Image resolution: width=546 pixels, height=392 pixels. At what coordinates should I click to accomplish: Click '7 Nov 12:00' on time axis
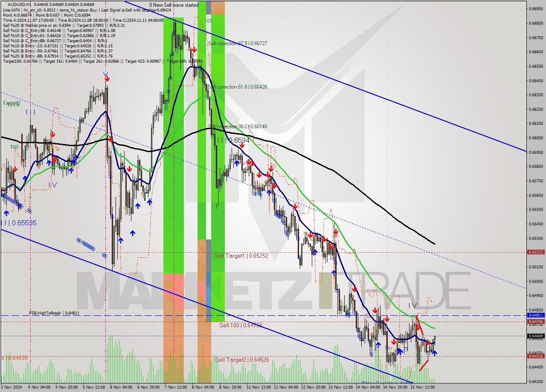coord(176,387)
